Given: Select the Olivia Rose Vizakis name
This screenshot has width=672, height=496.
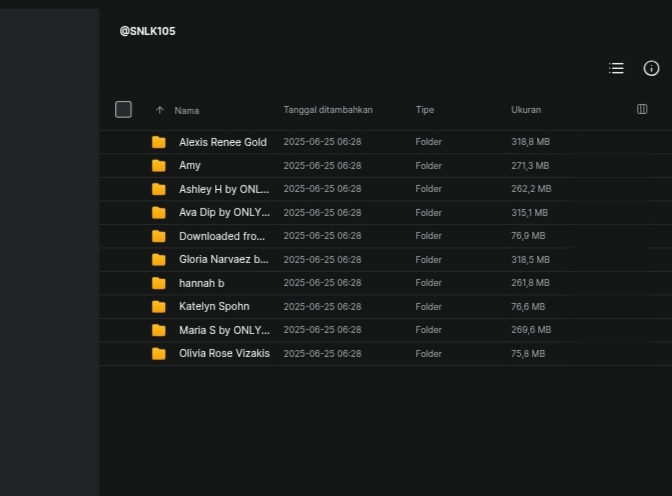Looking at the screenshot, I should (225, 354).
